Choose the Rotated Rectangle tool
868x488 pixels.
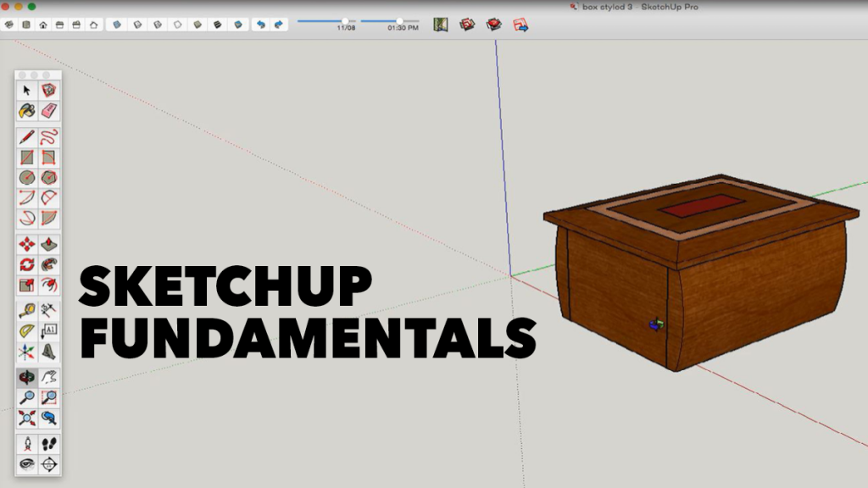pos(48,157)
